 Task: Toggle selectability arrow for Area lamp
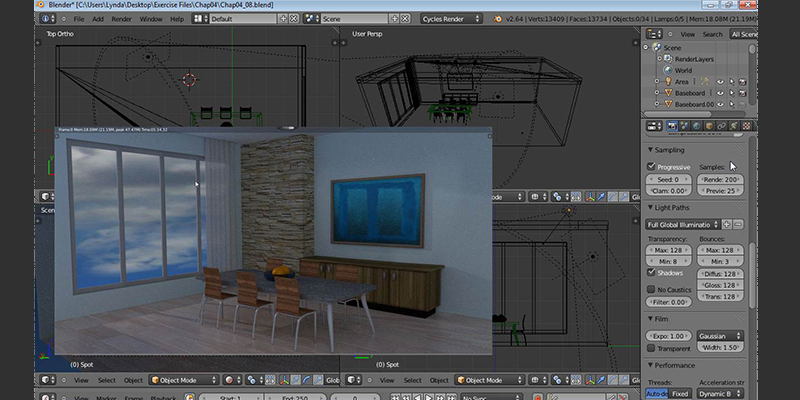click(x=732, y=82)
